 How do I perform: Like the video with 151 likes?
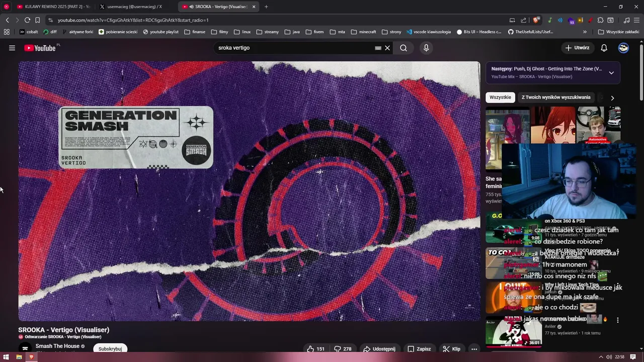tap(316, 349)
